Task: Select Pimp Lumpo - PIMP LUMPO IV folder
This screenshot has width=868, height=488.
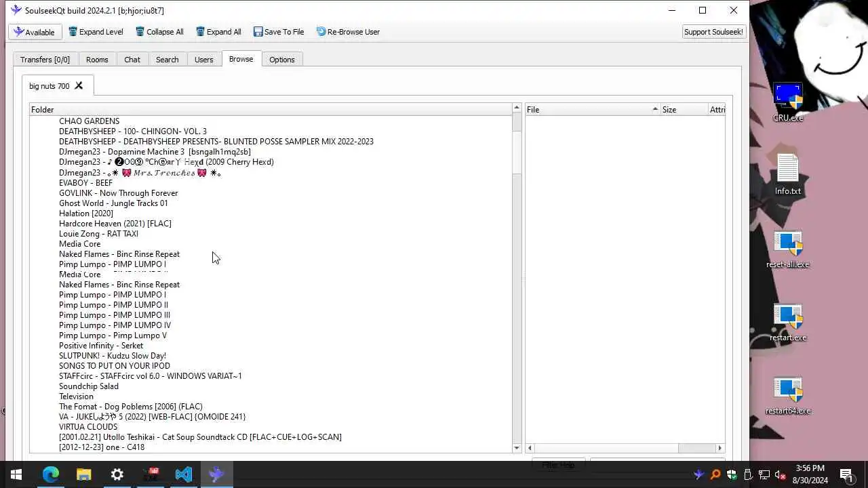Action: (115, 325)
